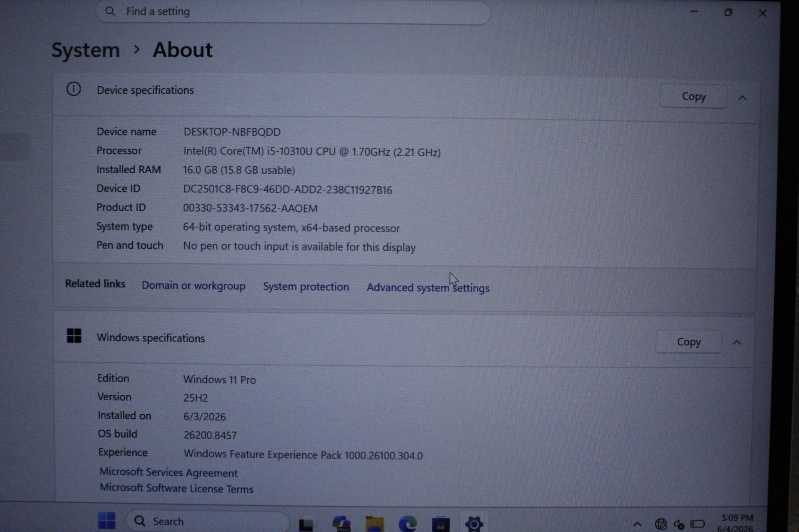Open the Windows Start menu
Image resolution: width=799 pixels, height=532 pixels.
pos(106,522)
